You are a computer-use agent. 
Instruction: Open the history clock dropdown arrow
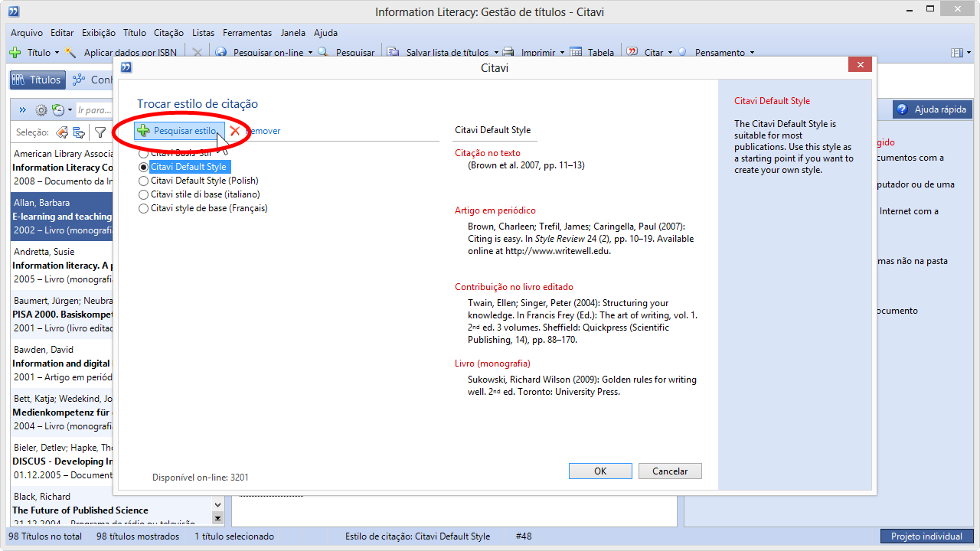(x=70, y=110)
